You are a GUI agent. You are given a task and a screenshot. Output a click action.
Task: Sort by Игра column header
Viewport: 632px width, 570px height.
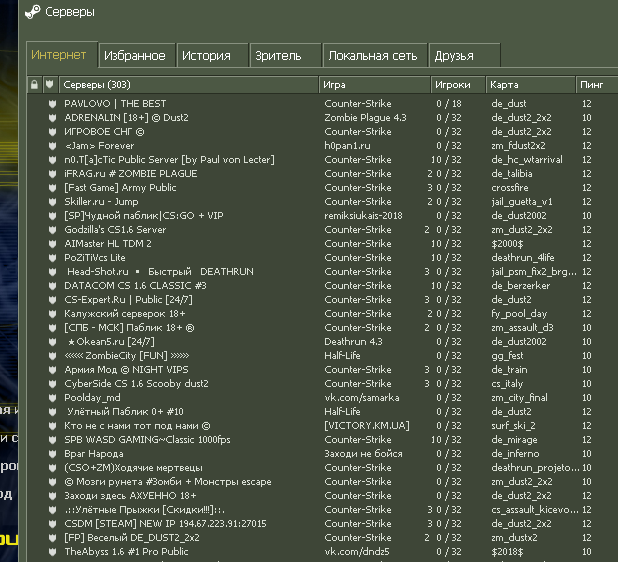pos(374,85)
